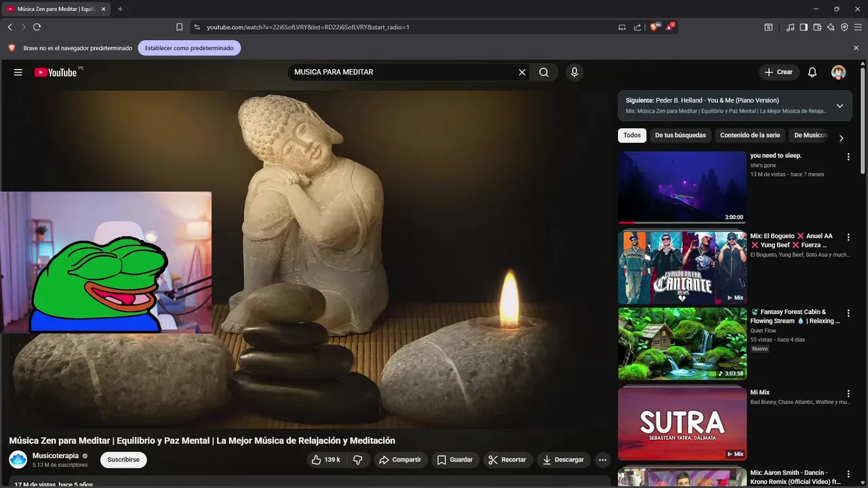Screen dimensions: 868x488
Task: Click the she's gone channel name
Action: click(x=763, y=165)
